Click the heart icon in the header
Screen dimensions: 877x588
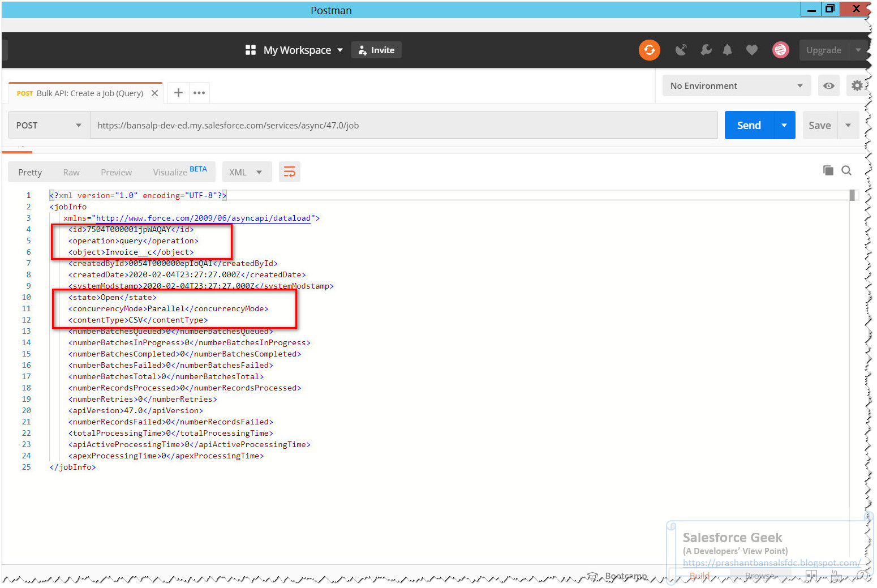751,50
